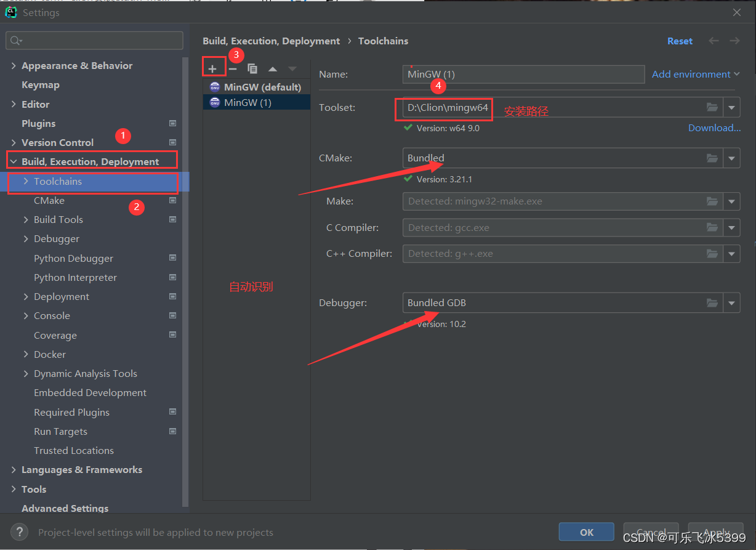Open the Add environment dropdown

pyautogui.click(x=696, y=74)
